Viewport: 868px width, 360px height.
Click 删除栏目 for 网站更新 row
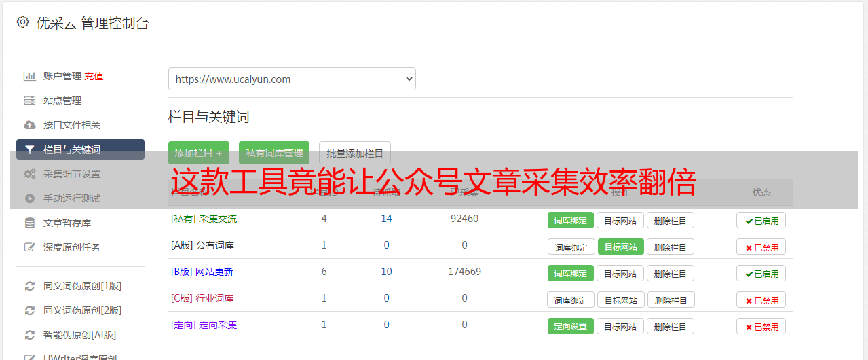tap(671, 273)
